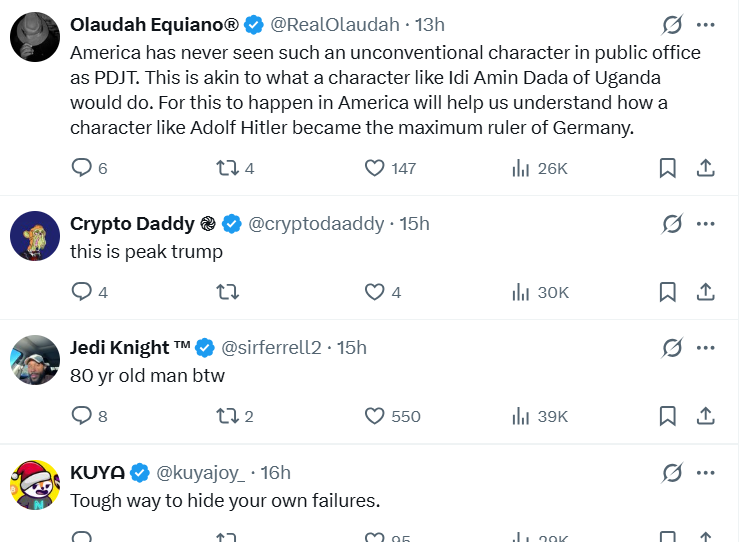The image size is (740, 542).
Task: Reply to Olaudah Equiano's tweet
Action: (82, 168)
